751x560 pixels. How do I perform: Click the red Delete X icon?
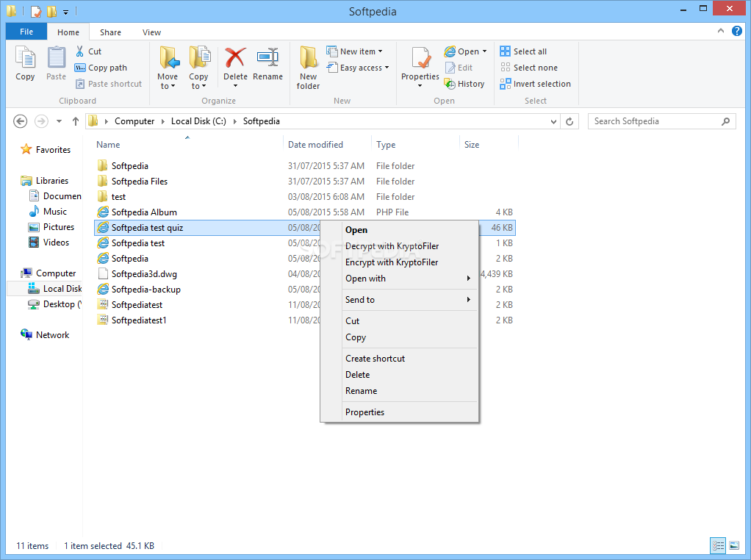click(235, 57)
